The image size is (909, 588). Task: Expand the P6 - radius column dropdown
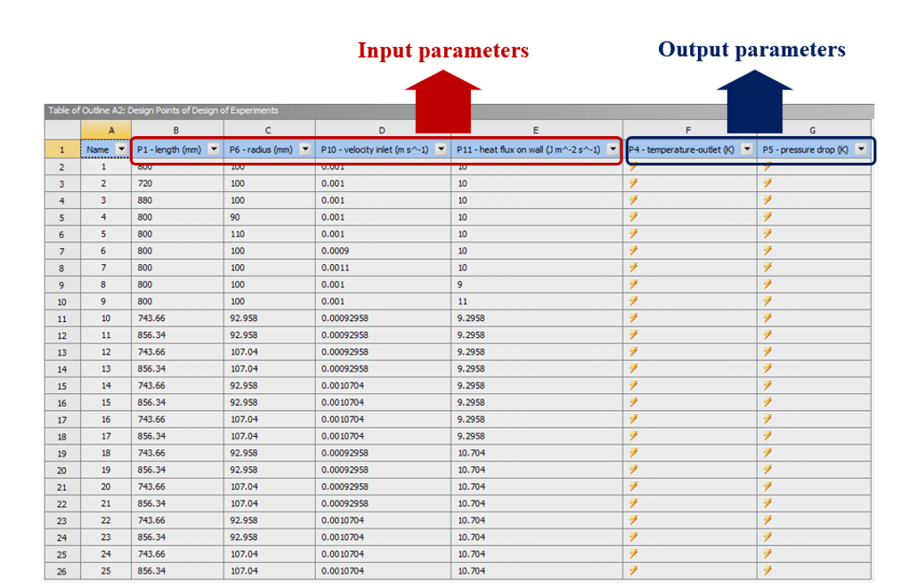click(x=305, y=149)
